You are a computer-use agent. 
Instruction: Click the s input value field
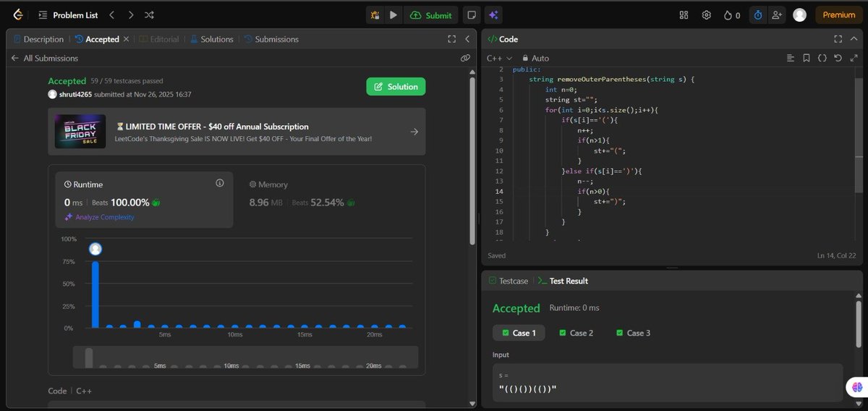[x=668, y=383]
